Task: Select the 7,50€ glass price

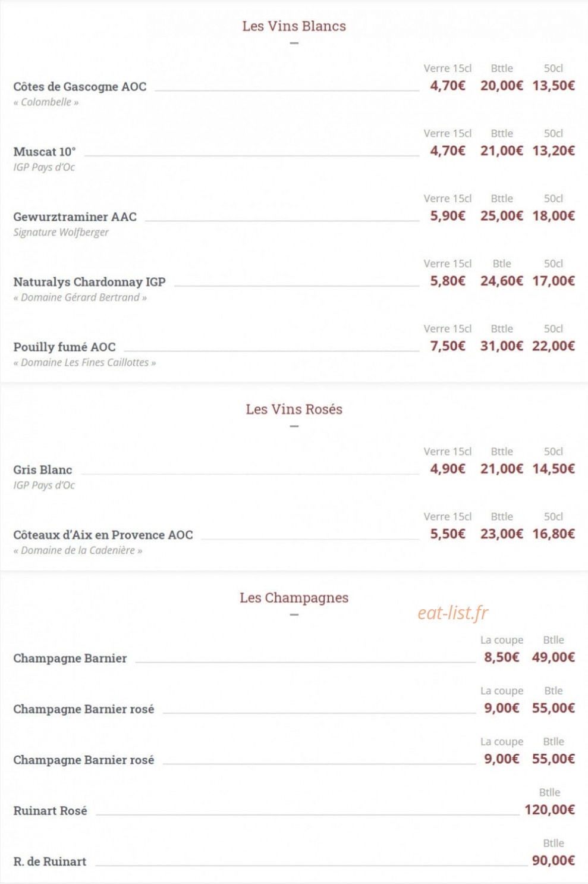Action: [447, 346]
